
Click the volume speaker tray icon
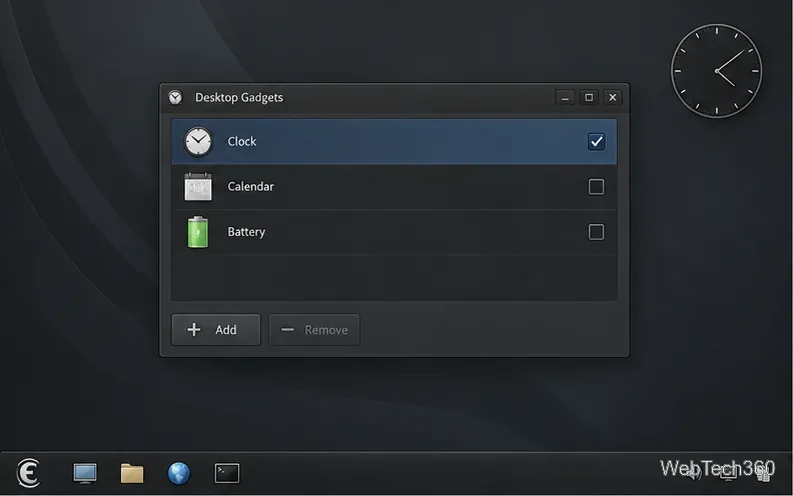pos(694,472)
